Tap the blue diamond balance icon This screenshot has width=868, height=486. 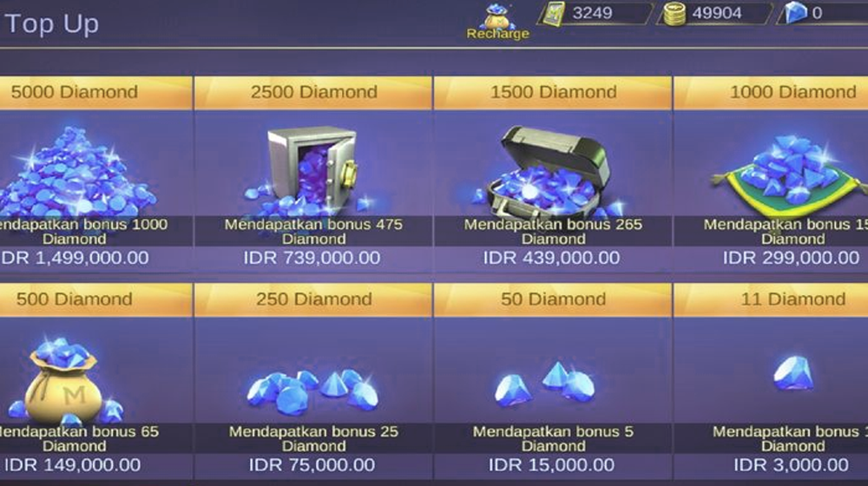(x=795, y=13)
